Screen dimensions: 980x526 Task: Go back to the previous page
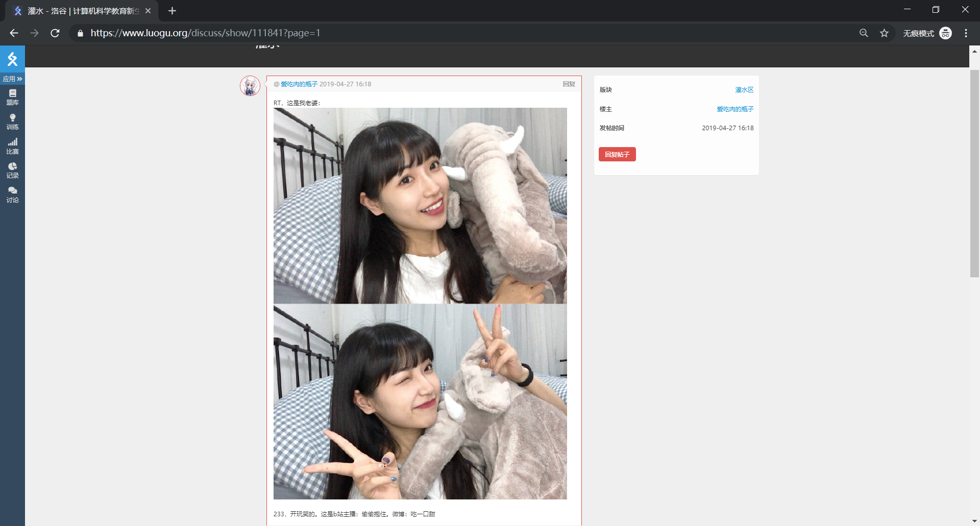pos(14,33)
